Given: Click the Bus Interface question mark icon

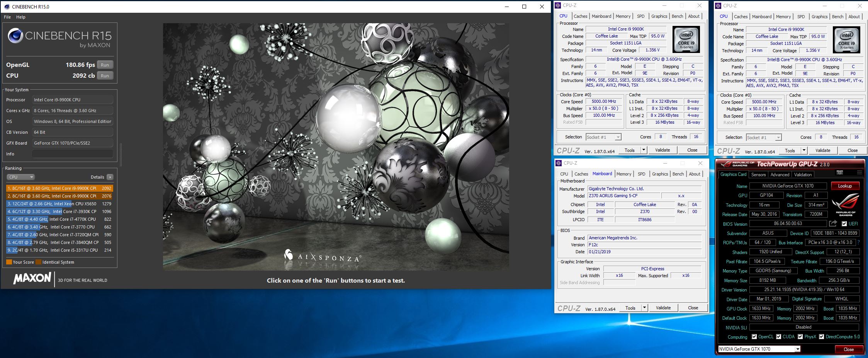Looking at the screenshot, I should 858,242.
